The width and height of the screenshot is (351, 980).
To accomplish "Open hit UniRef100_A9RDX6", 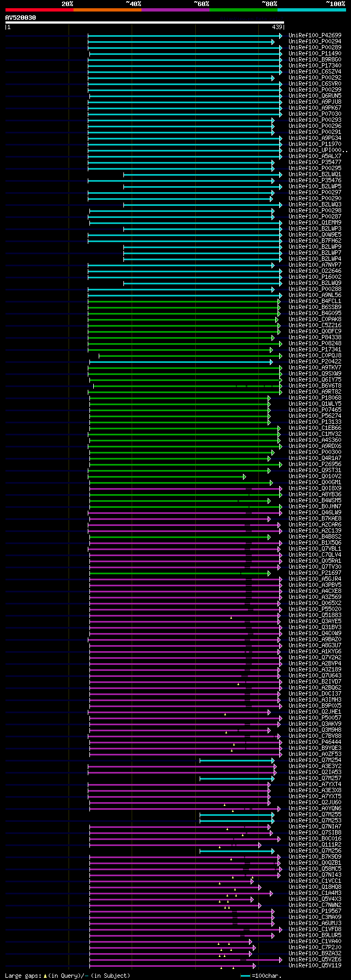I will pos(315,446).
